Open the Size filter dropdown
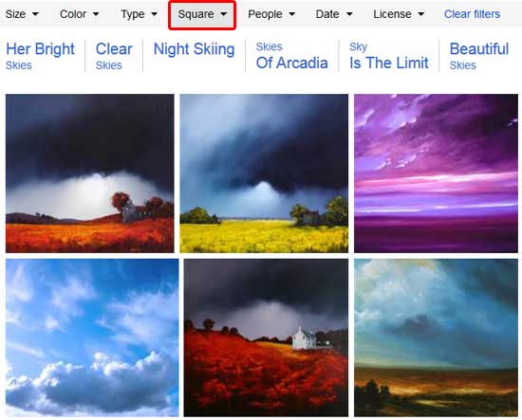Screen dimensions: 522x420 [22, 14]
